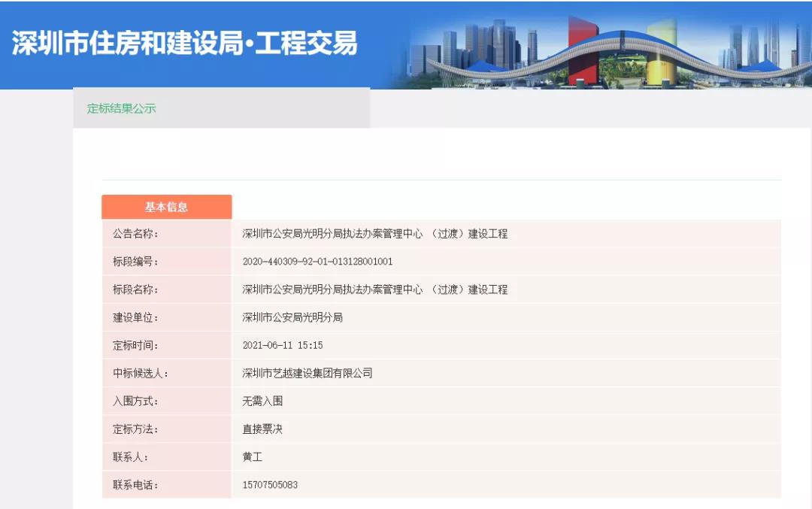Click the 无需入围 value text
Screen dimensions: 812x509
pyautogui.click(x=262, y=401)
